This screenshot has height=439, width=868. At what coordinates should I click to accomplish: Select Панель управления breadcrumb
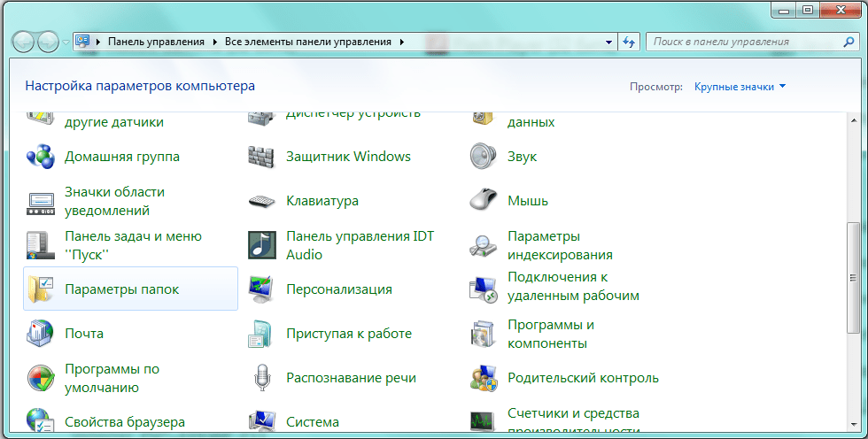(156, 42)
